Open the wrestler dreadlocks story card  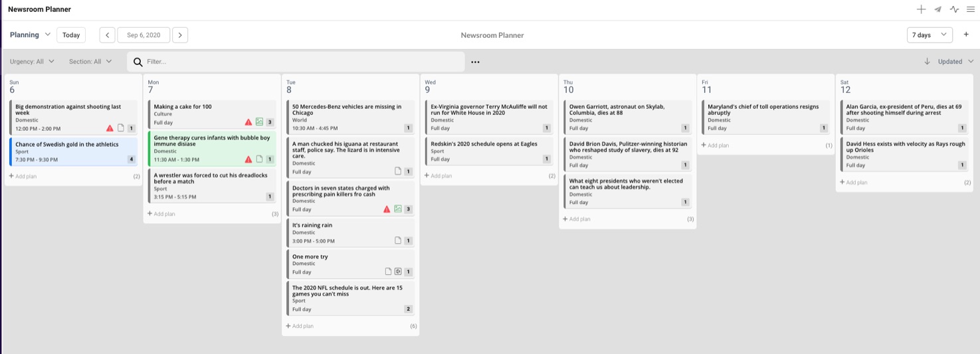[x=212, y=185]
